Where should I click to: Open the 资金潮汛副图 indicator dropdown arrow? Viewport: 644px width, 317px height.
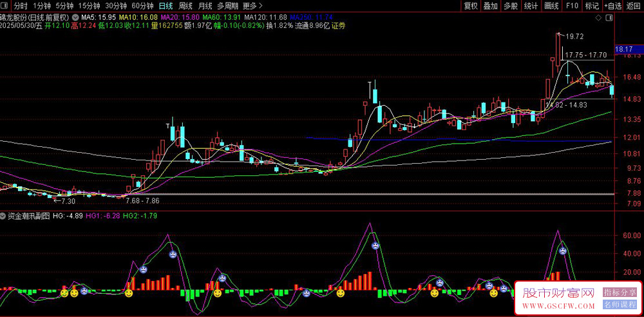click(4, 215)
